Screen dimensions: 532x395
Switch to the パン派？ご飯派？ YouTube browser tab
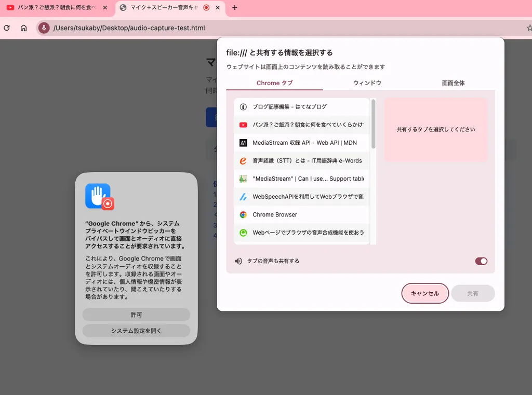pyautogui.click(x=57, y=8)
